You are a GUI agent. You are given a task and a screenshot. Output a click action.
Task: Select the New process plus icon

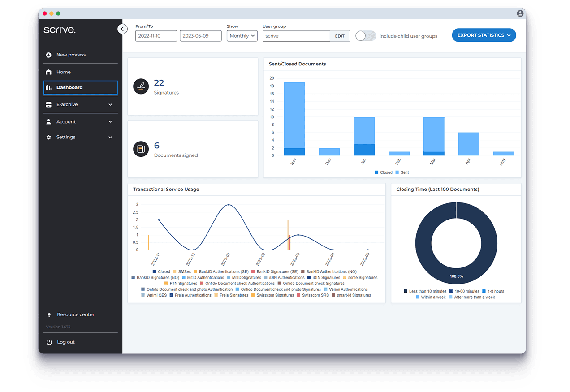pyautogui.click(x=49, y=55)
